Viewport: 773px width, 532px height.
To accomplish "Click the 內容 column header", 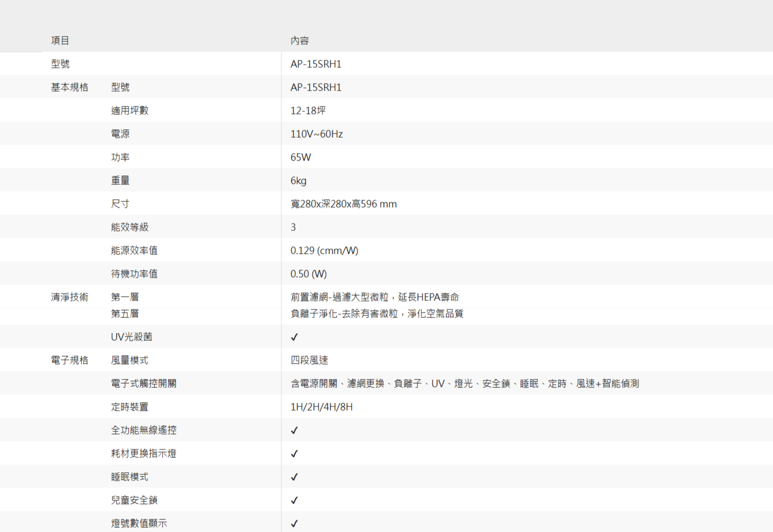I will [300, 41].
